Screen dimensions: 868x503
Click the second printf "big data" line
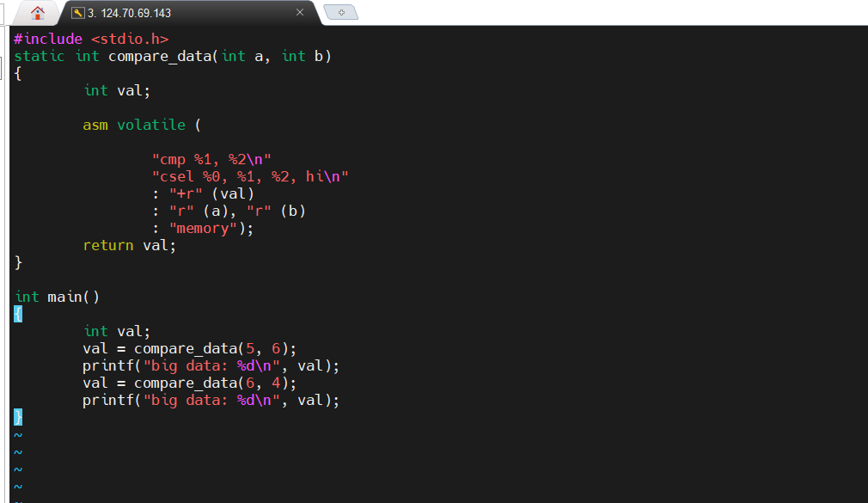coord(211,400)
